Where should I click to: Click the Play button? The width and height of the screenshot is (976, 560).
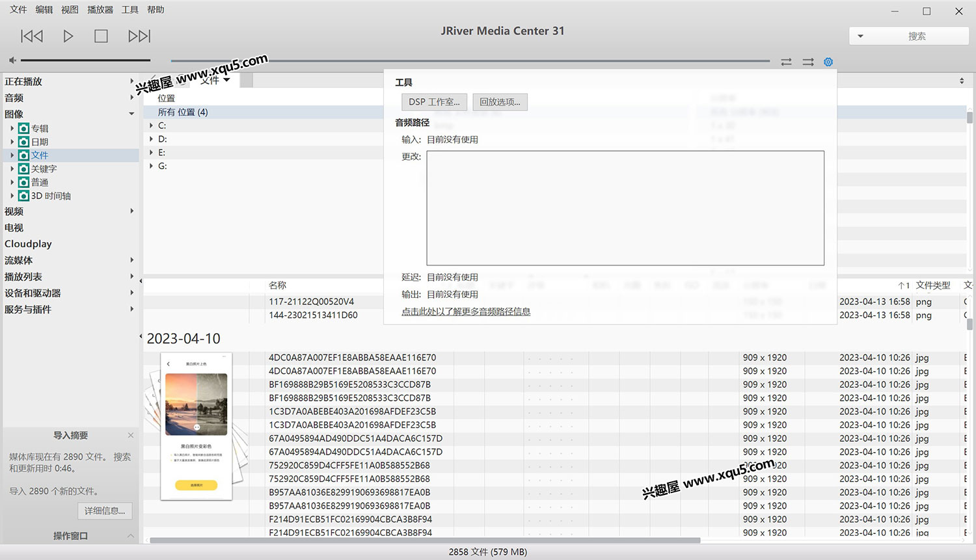tap(68, 36)
